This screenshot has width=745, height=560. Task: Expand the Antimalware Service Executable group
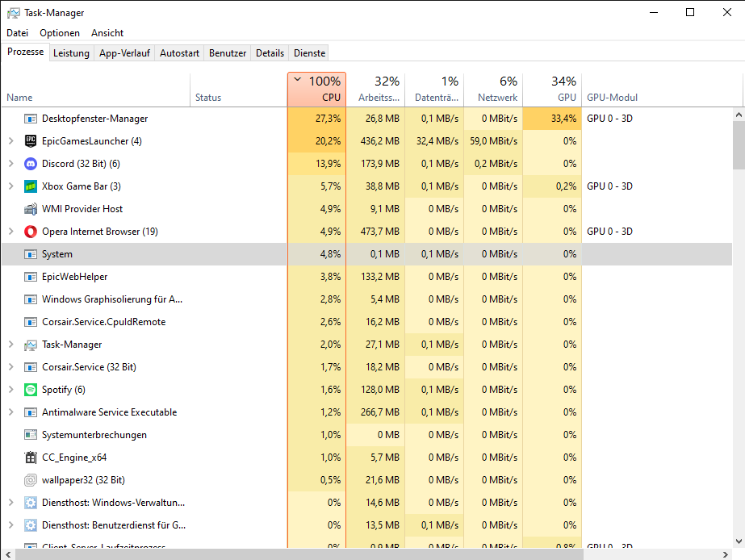coord(11,412)
